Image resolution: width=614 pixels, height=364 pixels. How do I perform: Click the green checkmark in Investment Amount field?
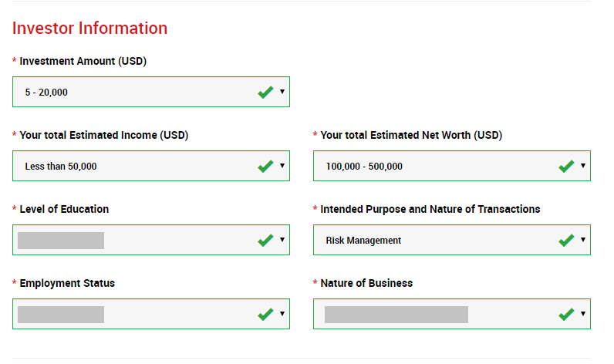265,92
